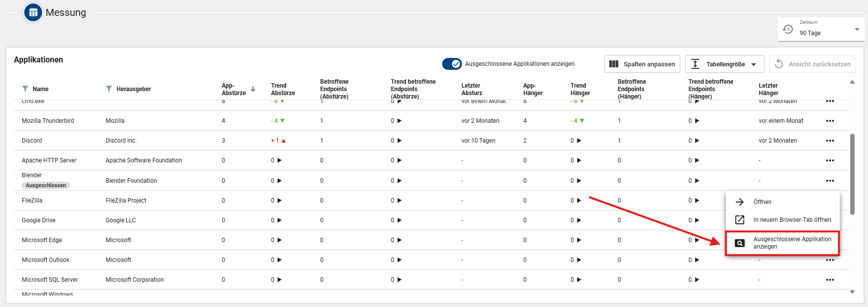Open three-dot menu for Mozilla Thunderbird row
This screenshot has width=868, height=307.
(830, 121)
